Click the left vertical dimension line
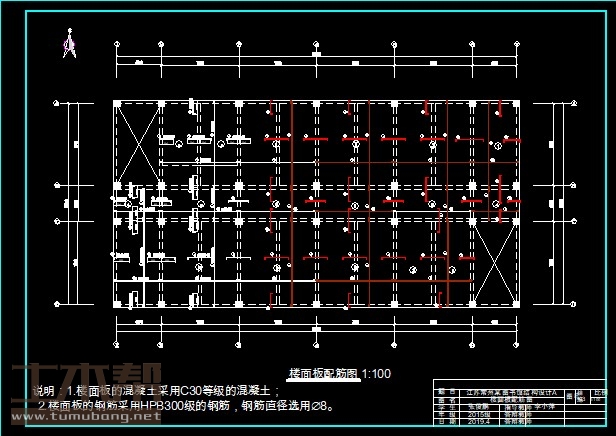 (x=69, y=200)
